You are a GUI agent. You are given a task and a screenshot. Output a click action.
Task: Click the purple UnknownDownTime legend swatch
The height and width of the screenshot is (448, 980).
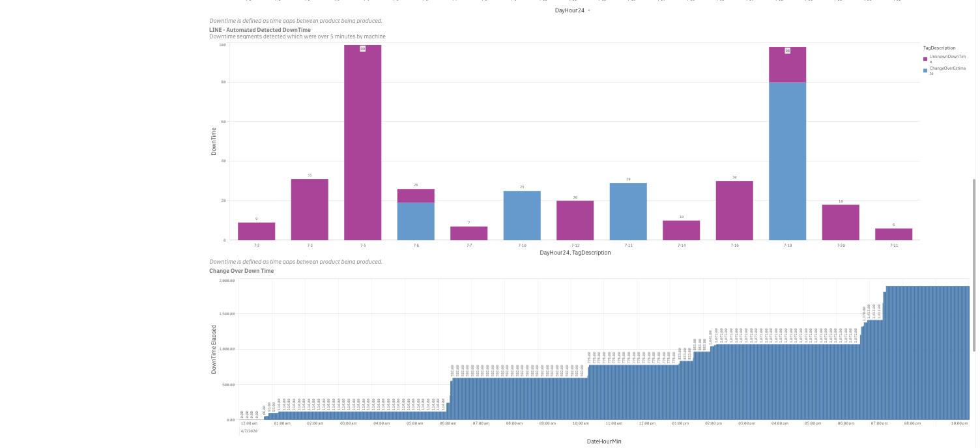pyautogui.click(x=925, y=59)
